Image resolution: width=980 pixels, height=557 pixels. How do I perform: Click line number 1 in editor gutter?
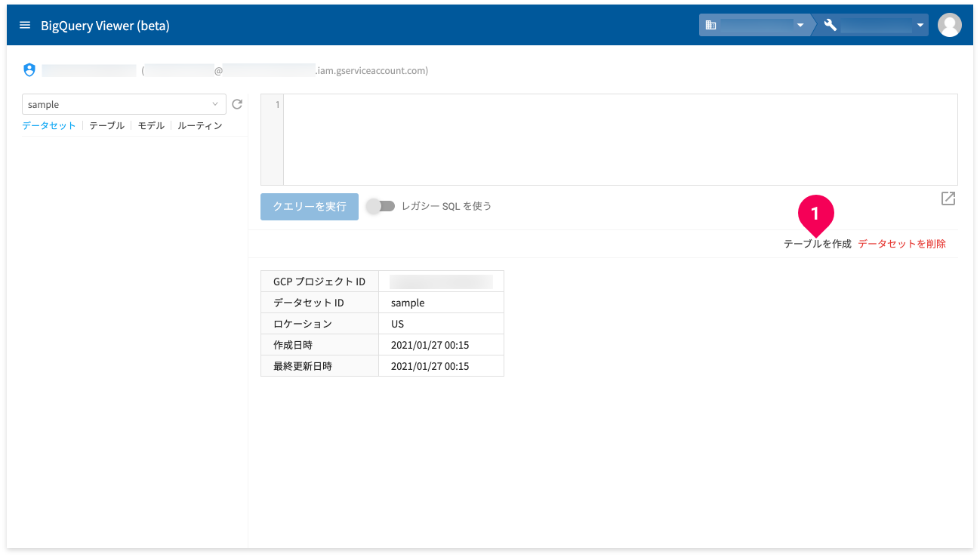277,105
